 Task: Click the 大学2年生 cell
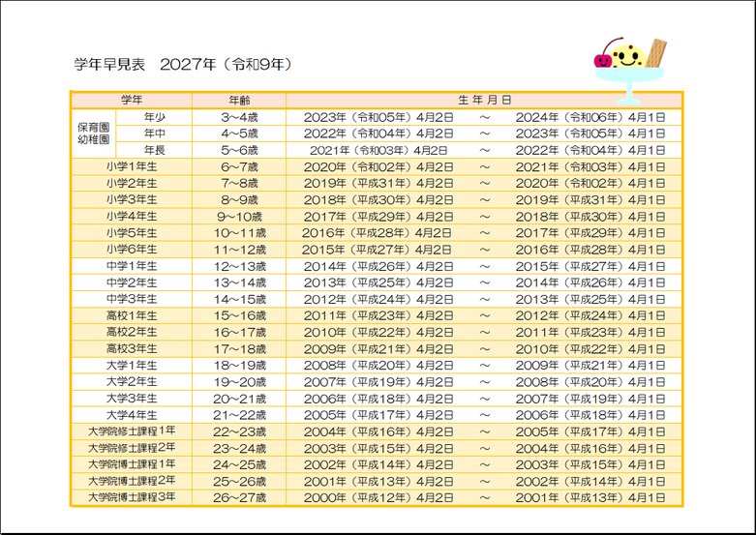pos(132,382)
